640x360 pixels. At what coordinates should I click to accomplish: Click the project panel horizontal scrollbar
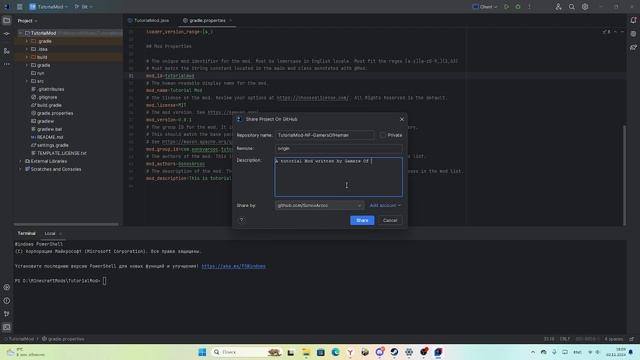66,224
